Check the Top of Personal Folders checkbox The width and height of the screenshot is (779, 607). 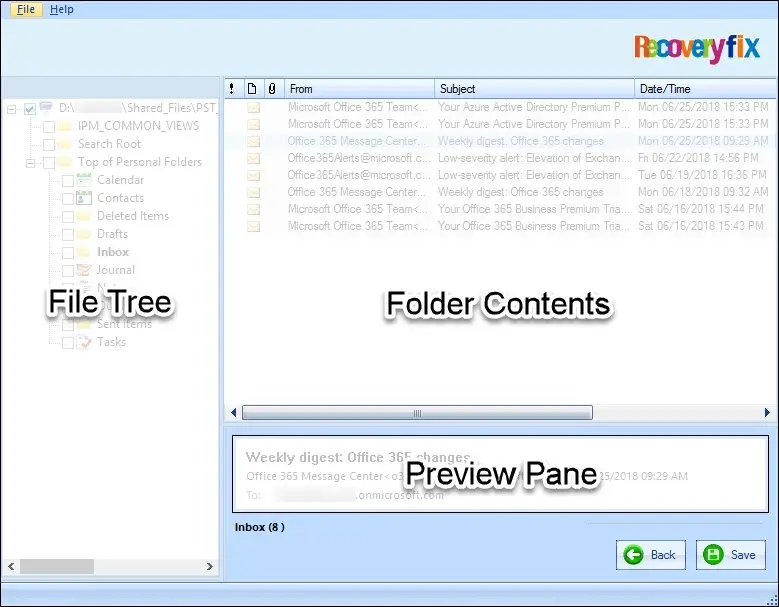pos(49,162)
